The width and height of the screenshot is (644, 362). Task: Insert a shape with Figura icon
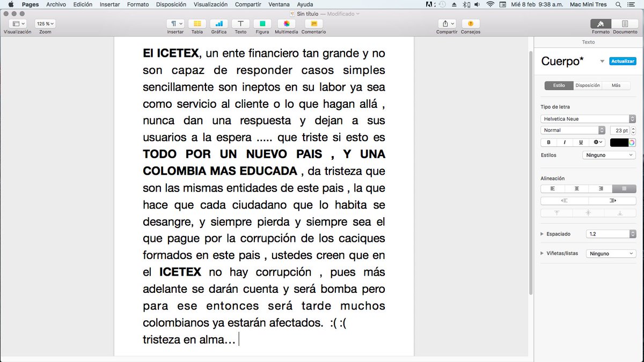pyautogui.click(x=262, y=24)
